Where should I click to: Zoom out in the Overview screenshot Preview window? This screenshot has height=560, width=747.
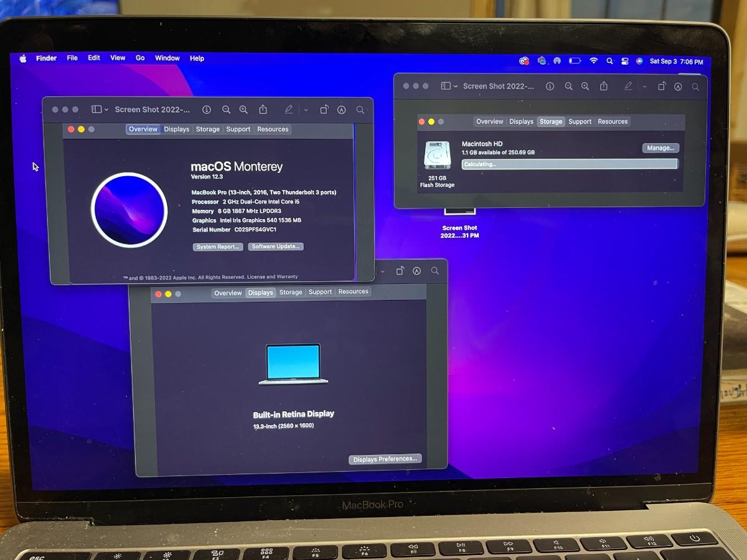[x=226, y=110]
